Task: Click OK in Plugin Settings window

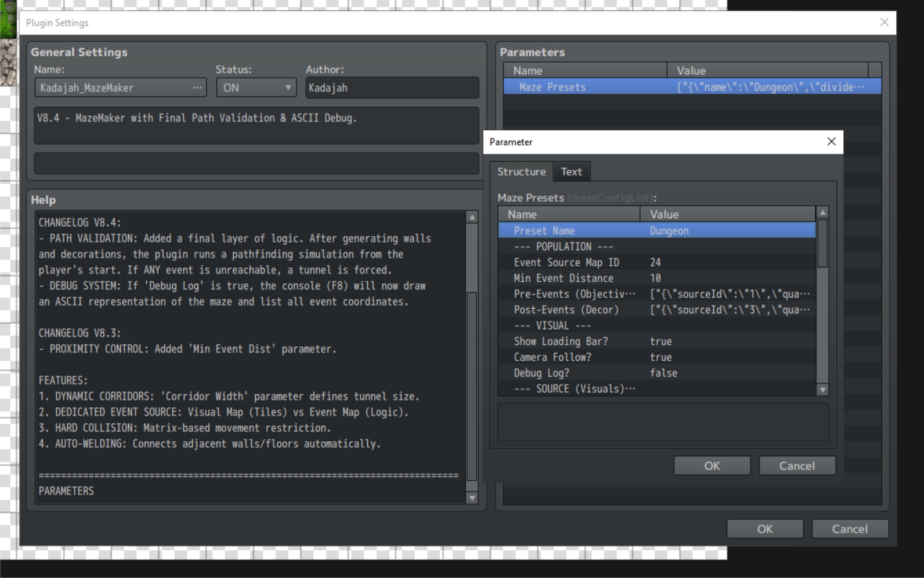Action: pos(765,529)
